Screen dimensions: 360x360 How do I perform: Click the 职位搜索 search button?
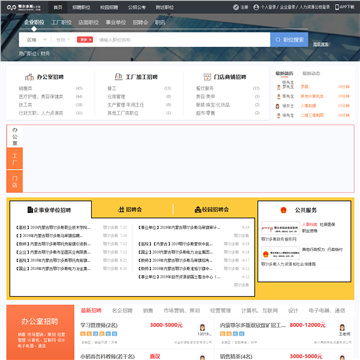(289, 40)
